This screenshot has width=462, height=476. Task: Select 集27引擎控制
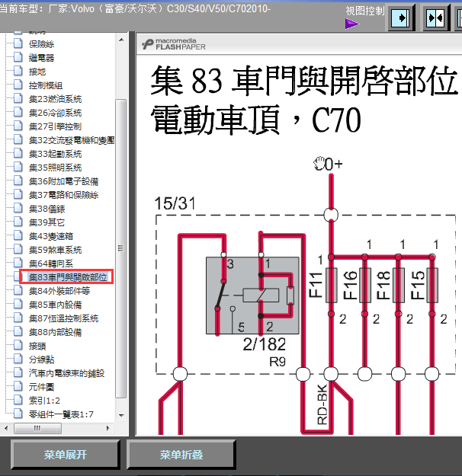point(56,126)
